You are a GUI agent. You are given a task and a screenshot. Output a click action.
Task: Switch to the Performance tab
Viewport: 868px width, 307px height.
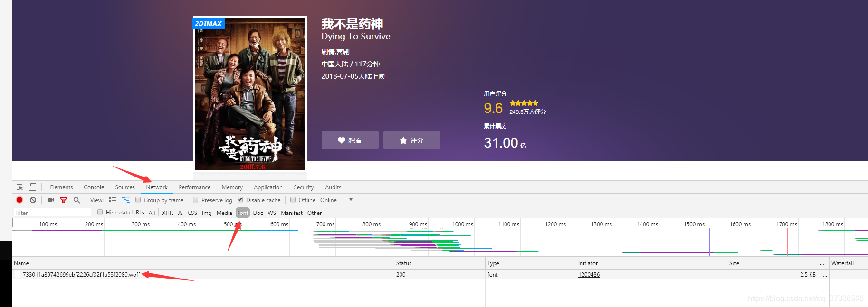point(195,187)
